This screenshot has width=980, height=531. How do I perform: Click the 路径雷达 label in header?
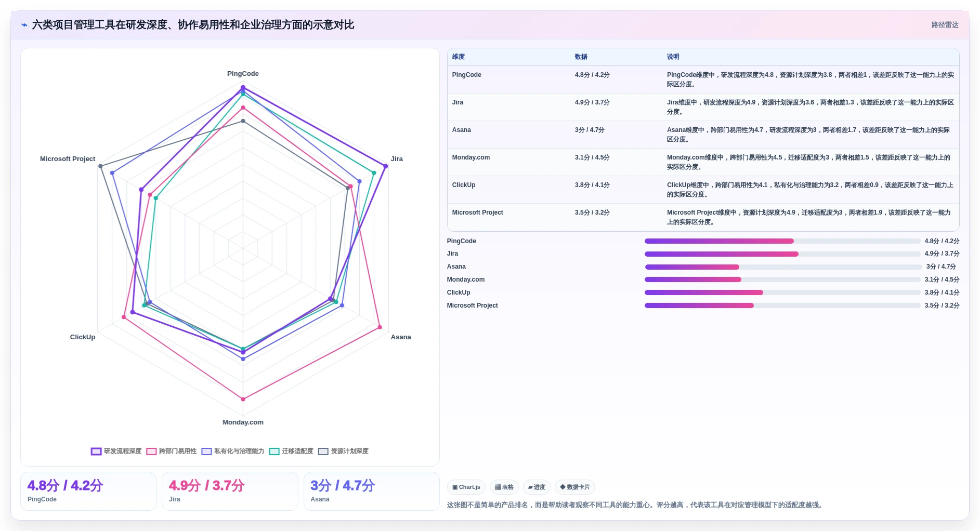click(945, 25)
